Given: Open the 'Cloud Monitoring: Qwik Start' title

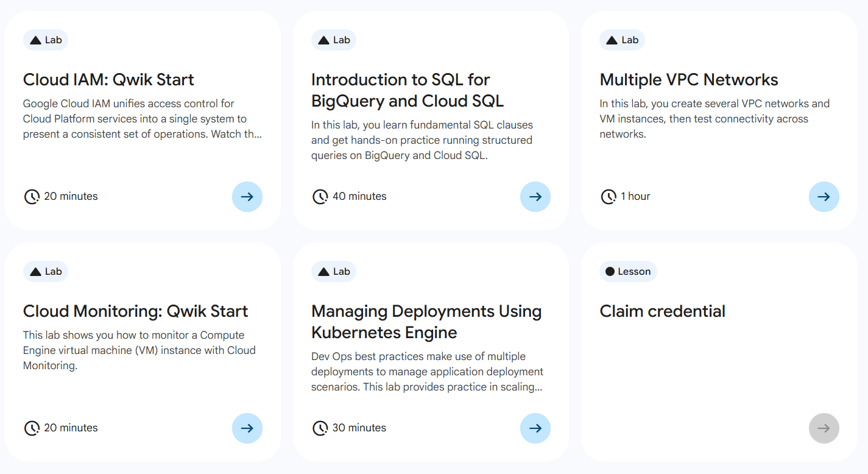Looking at the screenshot, I should click(135, 311).
